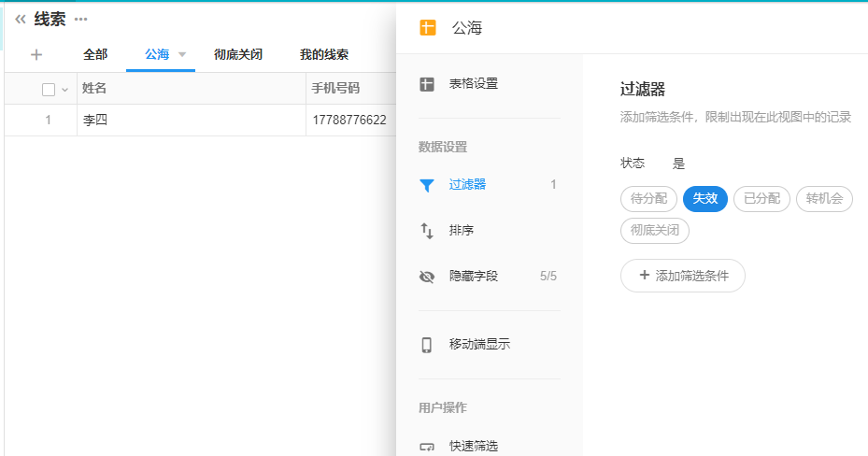
Task: Expand the 公海 tab dropdown arrow
Action: (x=182, y=55)
